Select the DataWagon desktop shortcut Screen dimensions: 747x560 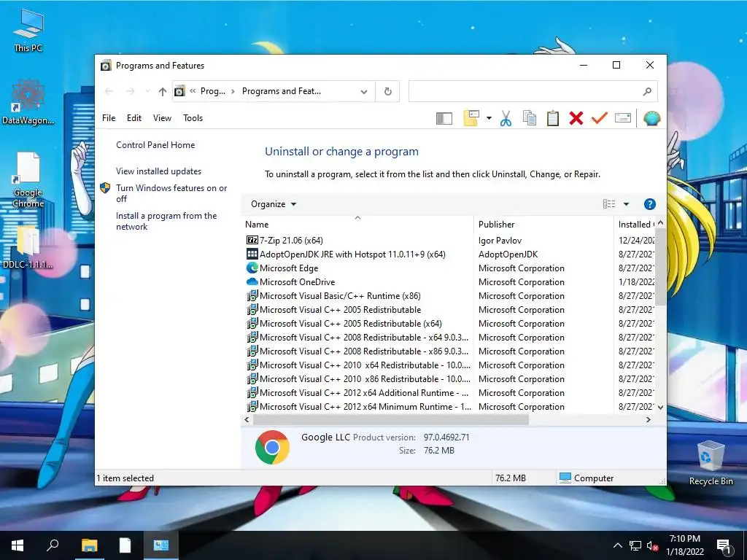point(28,102)
